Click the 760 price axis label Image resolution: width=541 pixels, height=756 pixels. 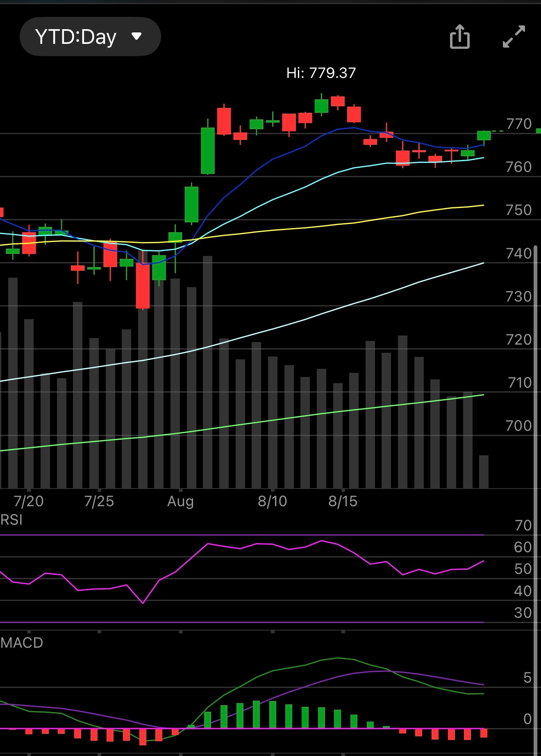519,167
